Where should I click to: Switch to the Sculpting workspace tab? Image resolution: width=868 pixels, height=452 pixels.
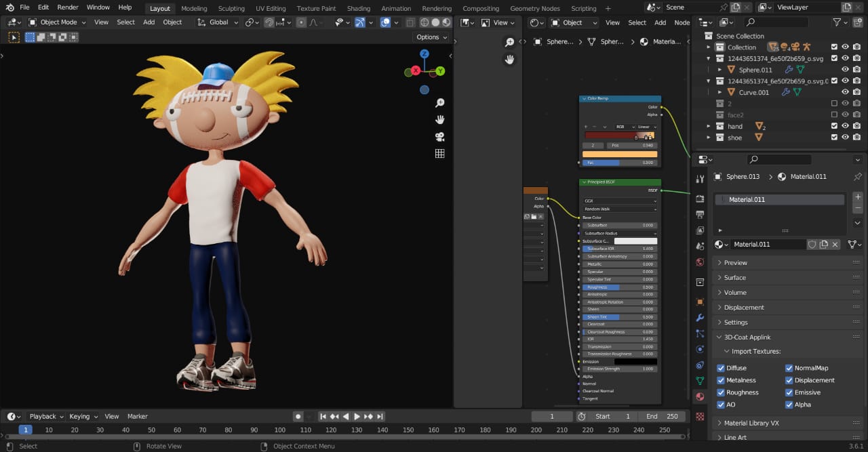point(231,9)
